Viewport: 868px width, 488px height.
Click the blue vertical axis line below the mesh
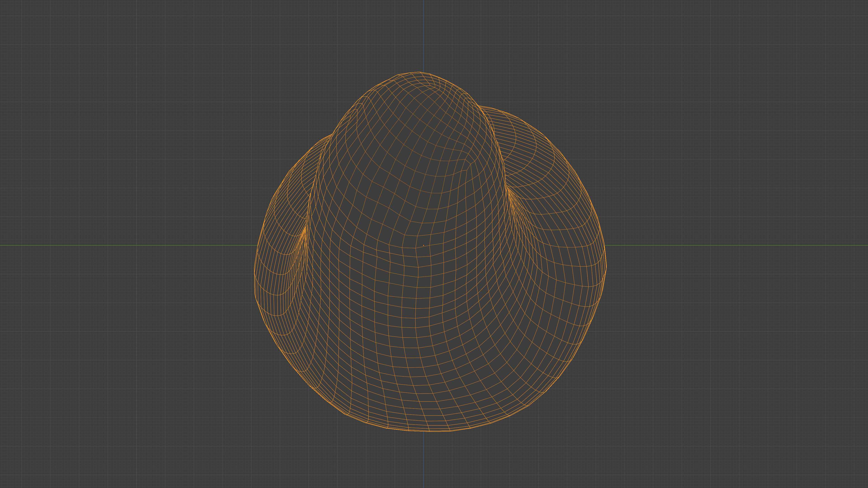point(423,461)
